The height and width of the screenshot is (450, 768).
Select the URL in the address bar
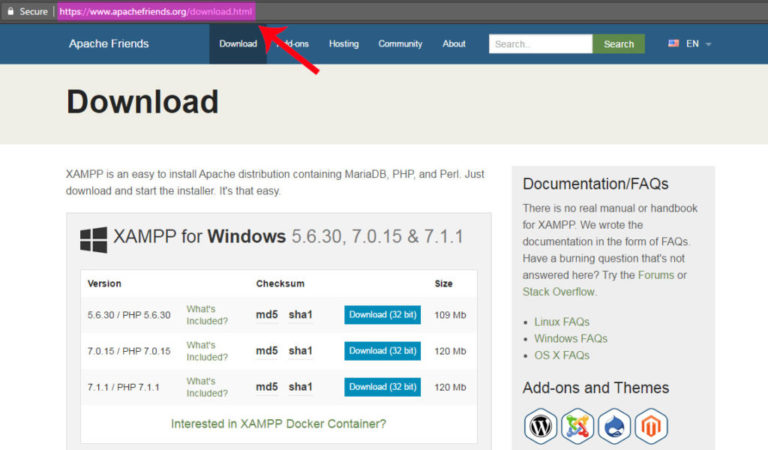click(x=156, y=11)
